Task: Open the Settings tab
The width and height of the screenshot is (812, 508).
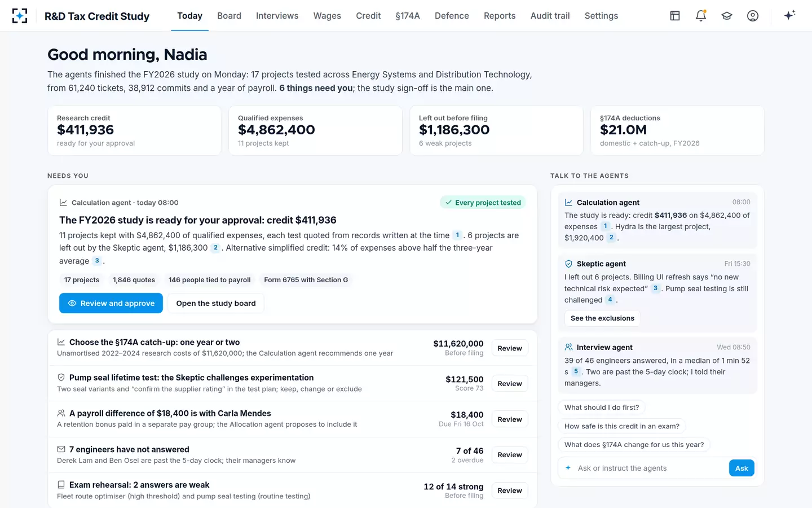Action: pyautogui.click(x=601, y=16)
